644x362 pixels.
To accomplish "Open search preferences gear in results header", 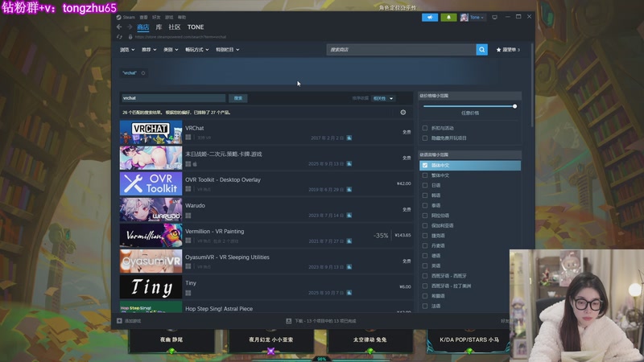I will coord(403,112).
